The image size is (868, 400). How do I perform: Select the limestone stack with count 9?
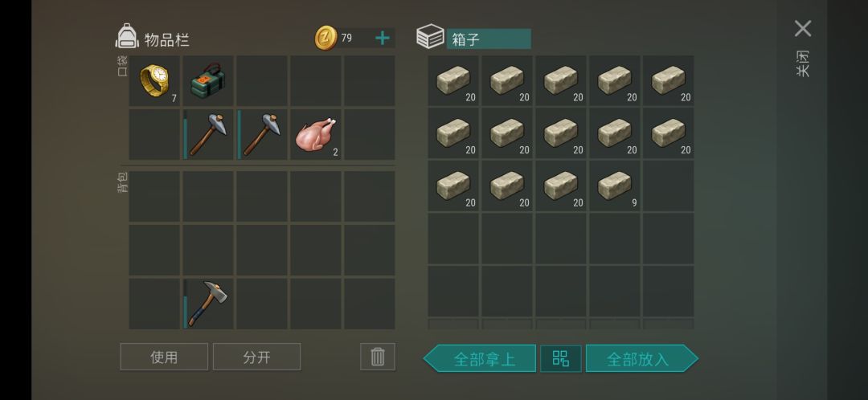(x=615, y=186)
